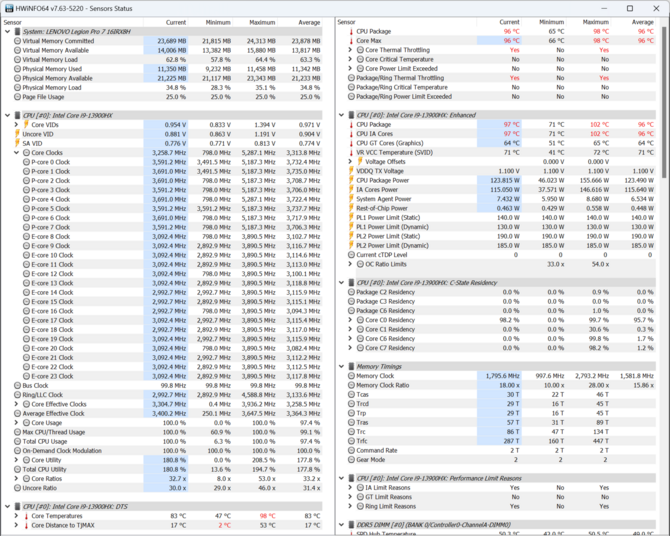670x536 pixels.
Task: Click the left pane Sensor column header
Action: pyautogui.click(x=73, y=22)
